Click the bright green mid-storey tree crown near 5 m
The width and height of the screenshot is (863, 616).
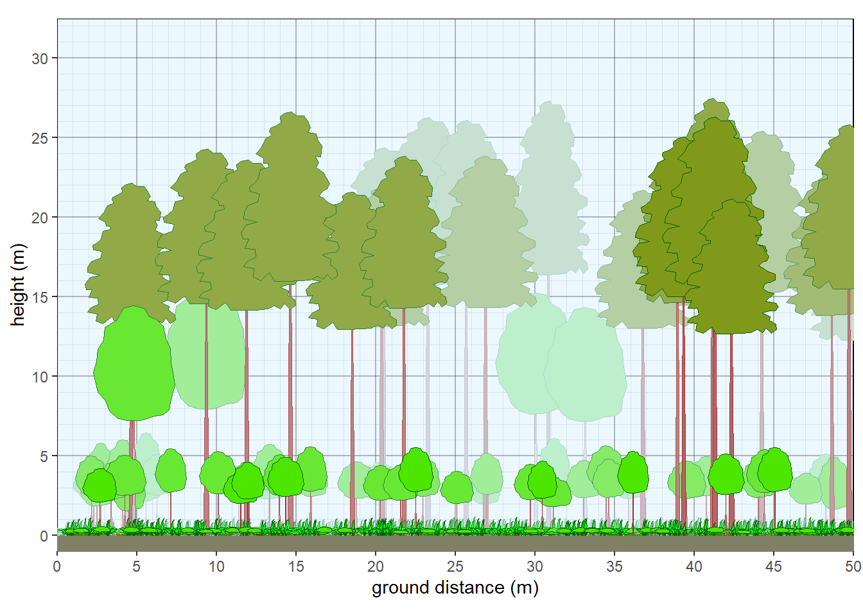pos(134,363)
